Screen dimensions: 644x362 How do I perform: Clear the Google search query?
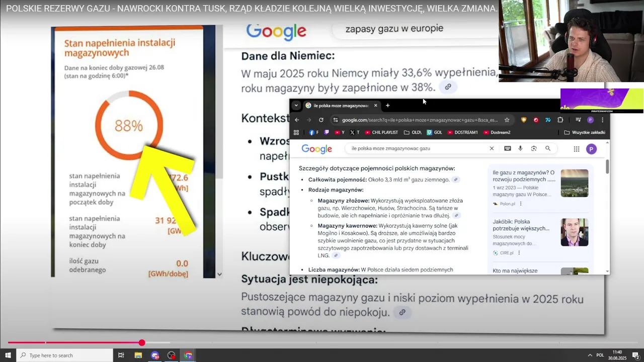pos(492,148)
